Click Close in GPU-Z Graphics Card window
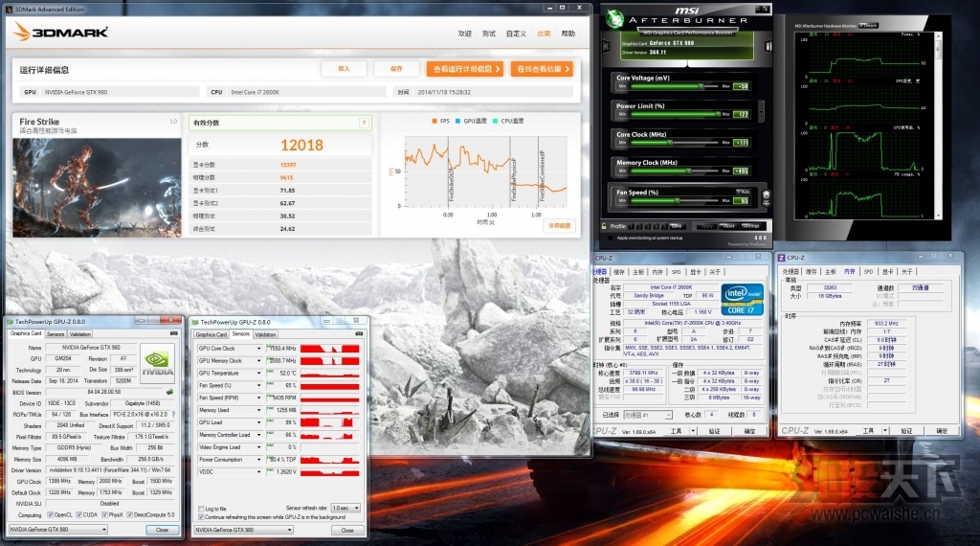The height and width of the screenshot is (546, 980). click(x=162, y=530)
